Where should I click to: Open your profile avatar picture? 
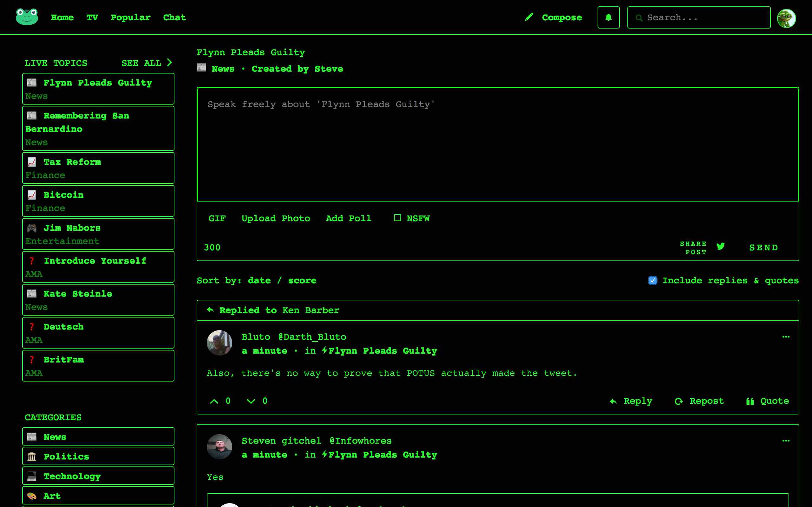coord(787,17)
